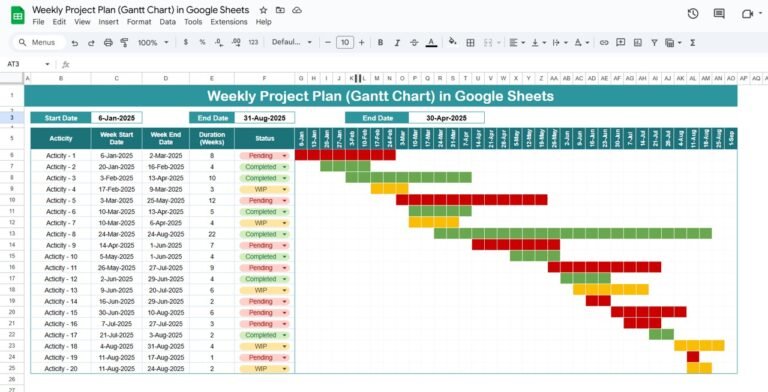Click the Meet video call camera icon

click(x=747, y=14)
